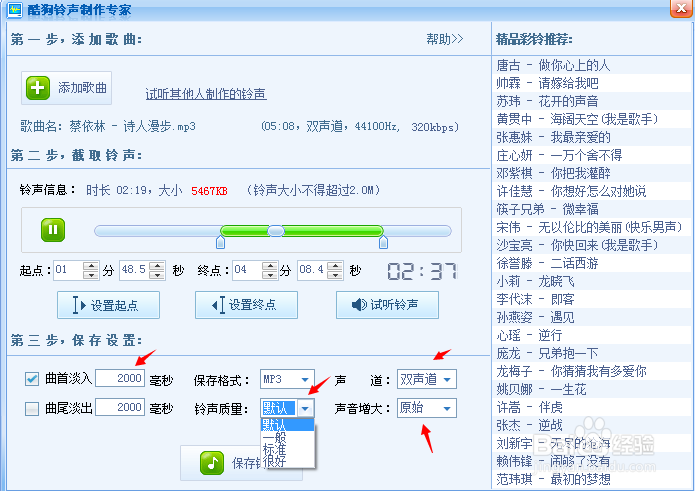Open the 声道 双声道 dropdown
Viewport: 695px width, 491px height.
click(426, 379)
